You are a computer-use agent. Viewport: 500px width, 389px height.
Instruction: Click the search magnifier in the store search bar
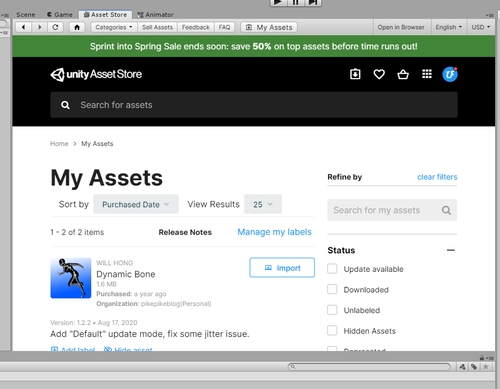[x=65, y=105]
